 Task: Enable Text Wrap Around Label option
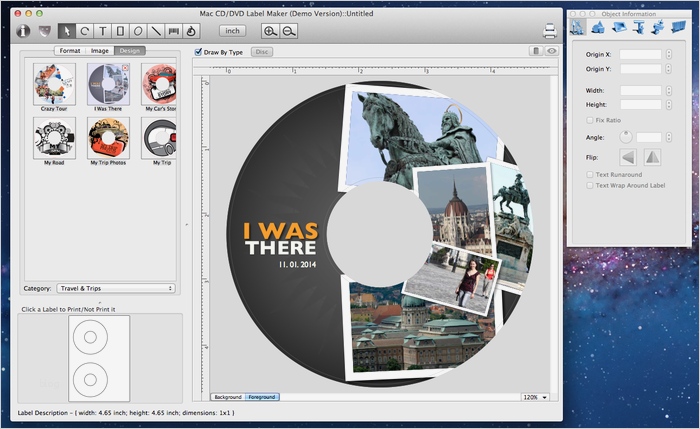pos(590,185)
